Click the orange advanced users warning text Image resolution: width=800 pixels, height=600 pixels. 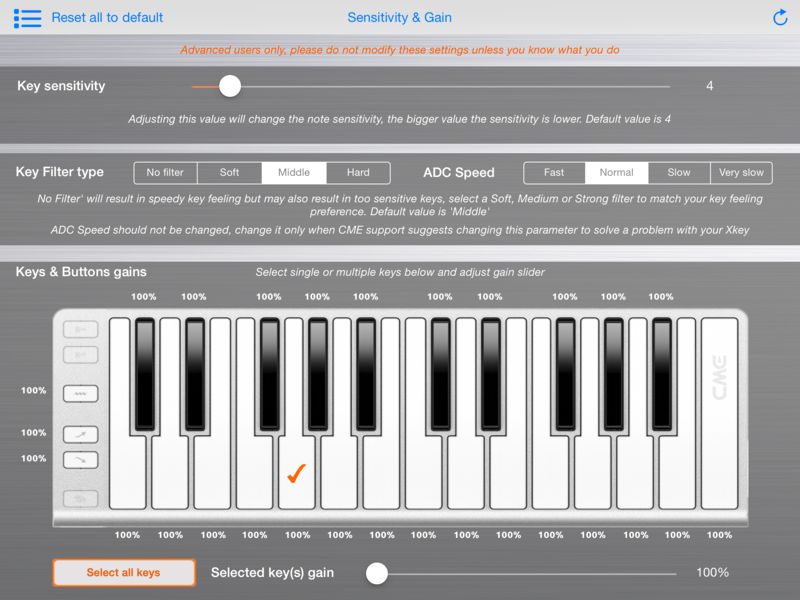[x=399, y=50]
